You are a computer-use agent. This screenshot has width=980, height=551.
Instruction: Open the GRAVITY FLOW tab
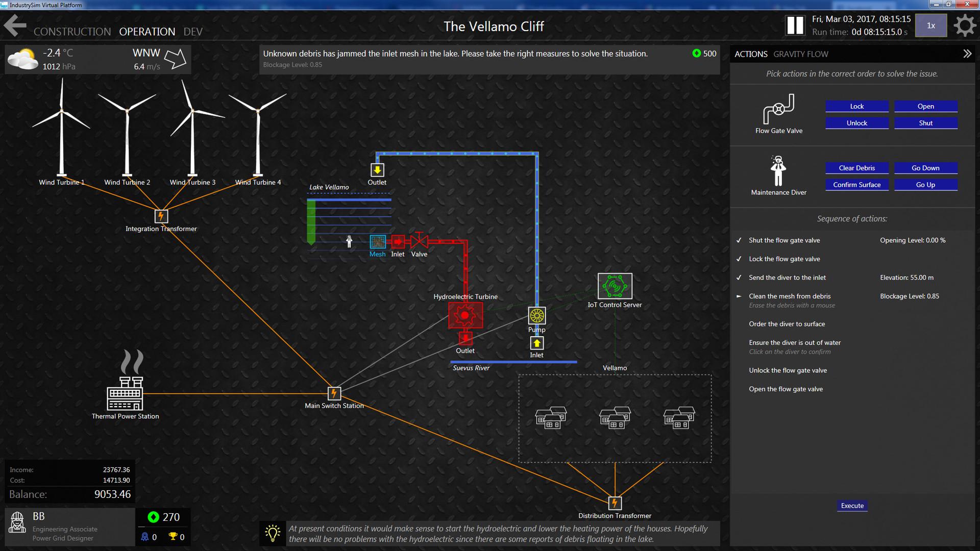pyautogui.click(x=801, y=54)
